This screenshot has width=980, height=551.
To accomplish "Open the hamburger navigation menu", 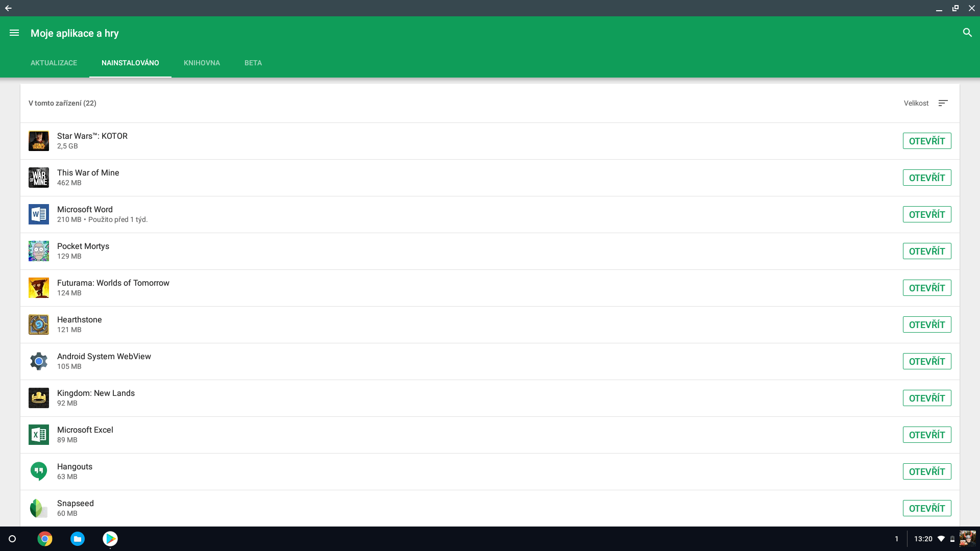I will (x=14, y=33).
